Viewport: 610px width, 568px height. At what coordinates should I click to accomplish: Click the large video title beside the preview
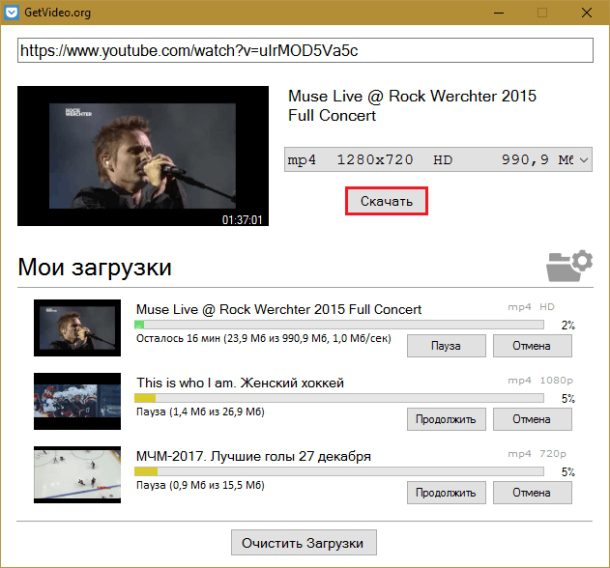pyautogui.click(x=412, y=106)
